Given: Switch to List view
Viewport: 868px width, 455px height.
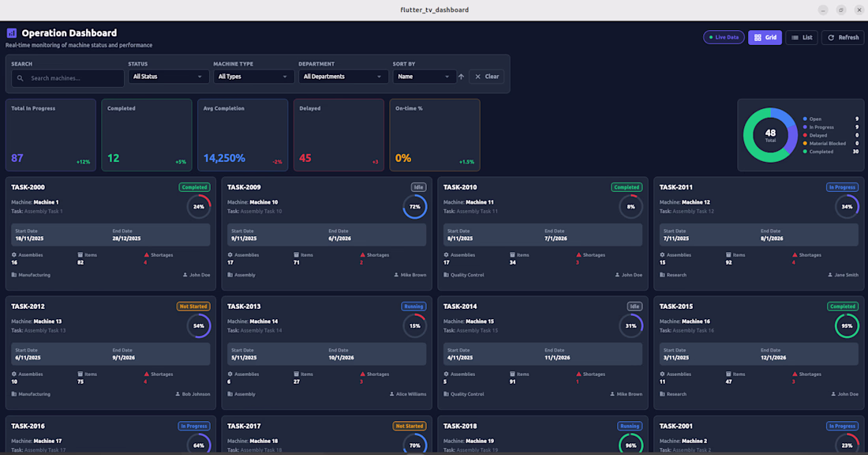Looking at the screenshot, I should tap(802, 37).
